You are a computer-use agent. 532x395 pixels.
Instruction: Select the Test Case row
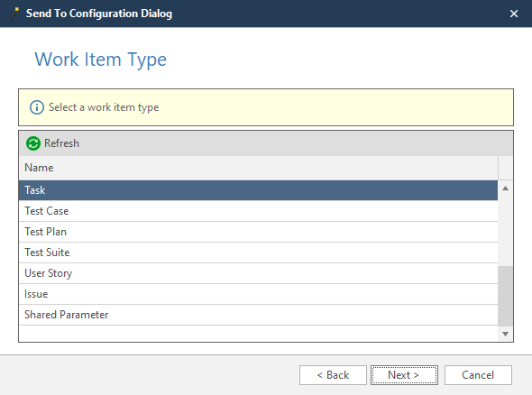pos(258,211)
